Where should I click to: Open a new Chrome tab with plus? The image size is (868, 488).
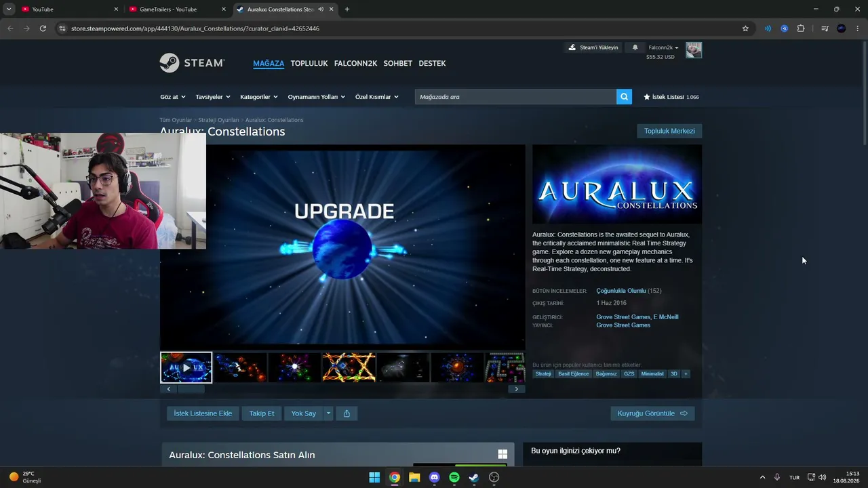click(347, 9)
